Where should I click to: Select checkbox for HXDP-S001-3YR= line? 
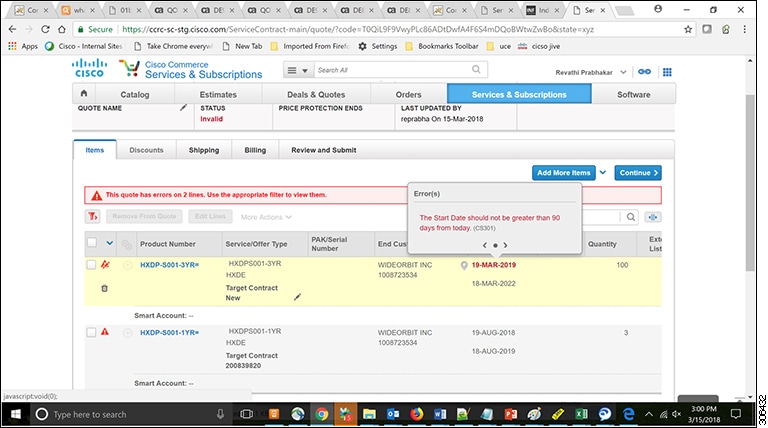click(x=91, y=265)
